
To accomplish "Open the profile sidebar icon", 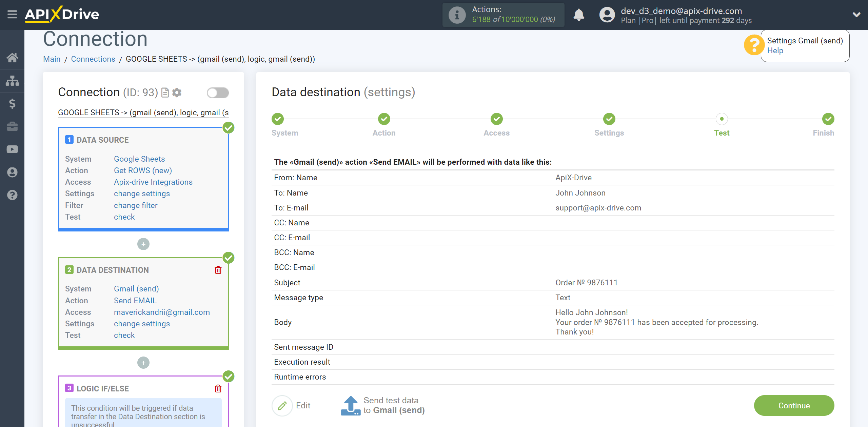I will 12,172.
